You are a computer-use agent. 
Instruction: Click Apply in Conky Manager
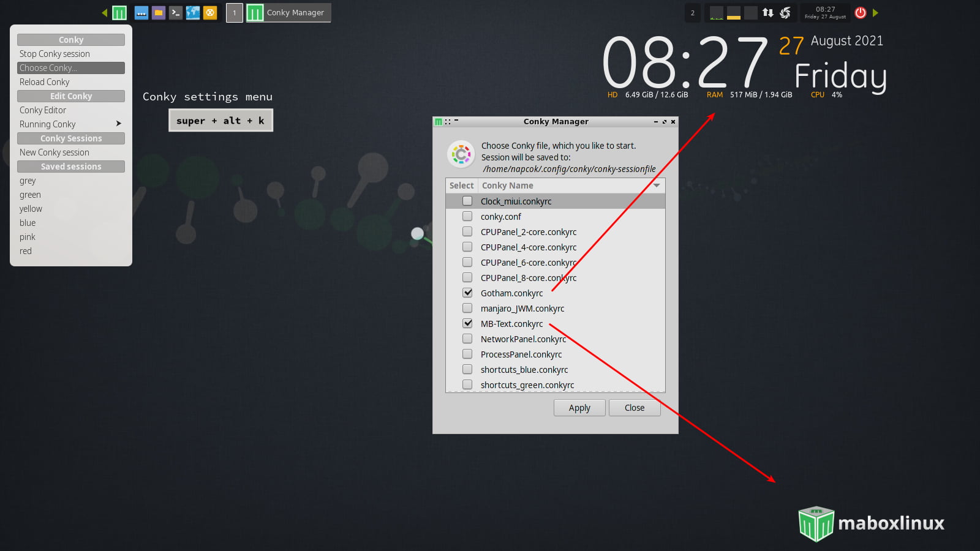579,408
